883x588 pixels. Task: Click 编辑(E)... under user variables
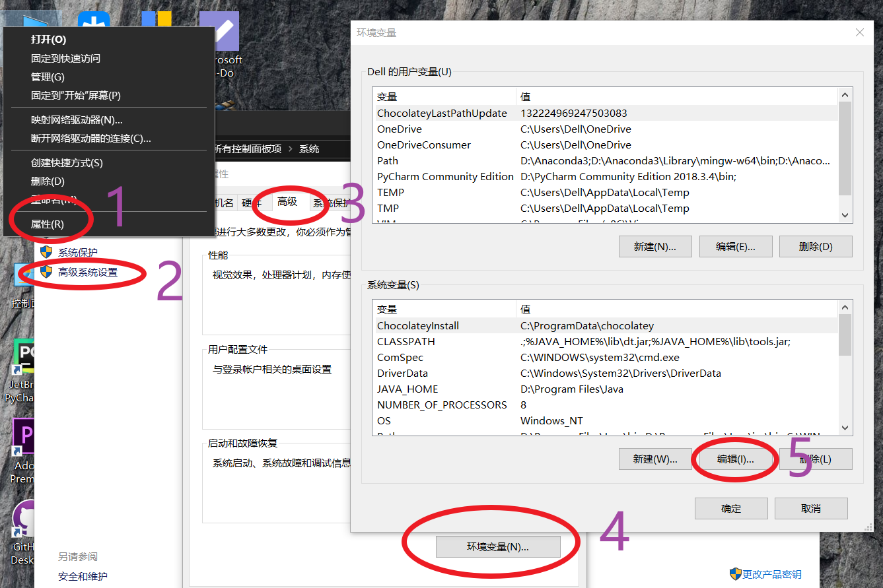736,246
